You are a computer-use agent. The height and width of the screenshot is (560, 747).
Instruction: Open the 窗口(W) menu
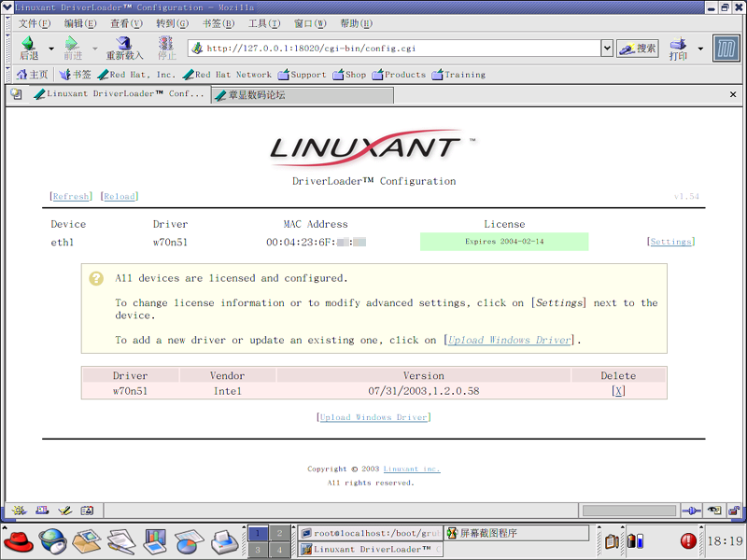pos(310,23)
